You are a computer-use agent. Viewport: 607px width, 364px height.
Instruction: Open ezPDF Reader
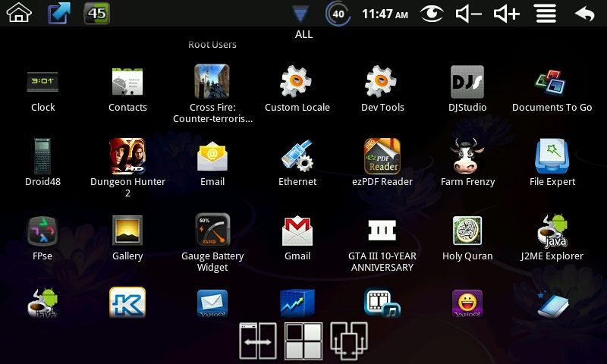coord(382,156)
